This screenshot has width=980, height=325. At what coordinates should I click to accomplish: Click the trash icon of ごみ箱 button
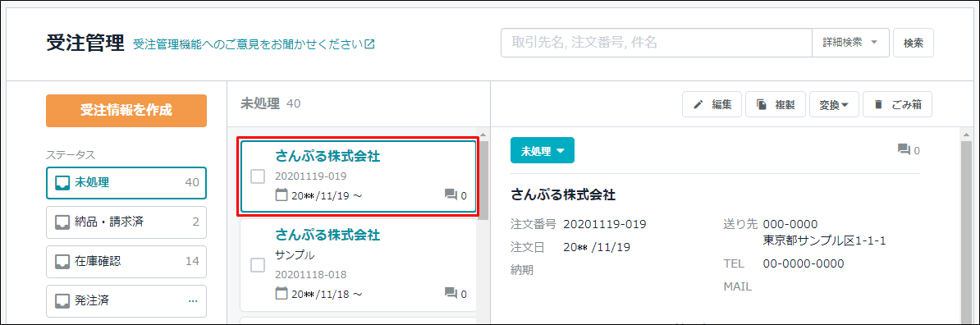click(879, 105)
